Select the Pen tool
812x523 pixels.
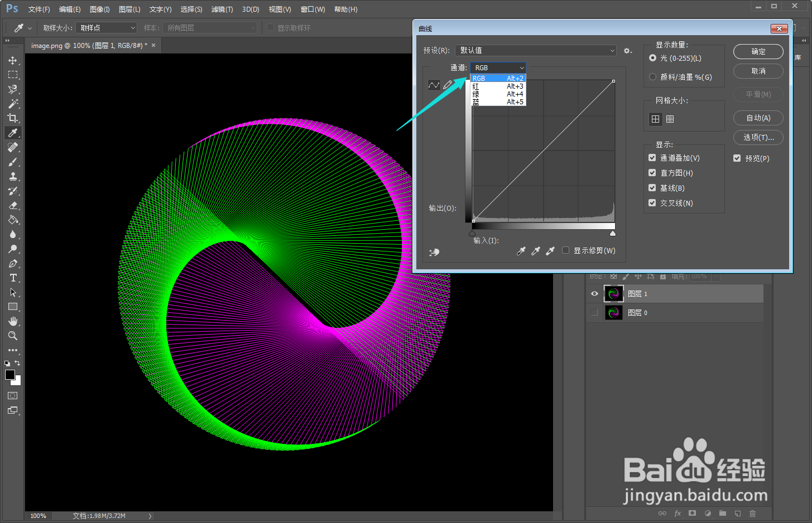point(13,263)
